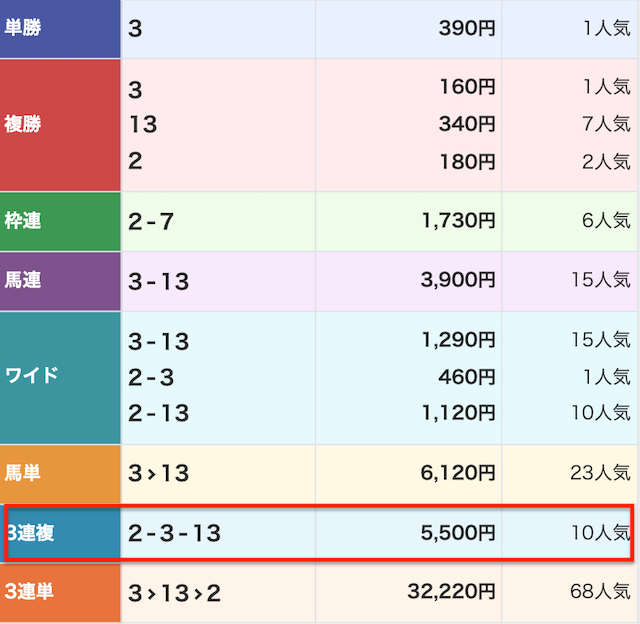The width and height of the screenshot is (640, 624).
Task: Select the 3>13>2 trifecta combination
Action: [174, 594]
